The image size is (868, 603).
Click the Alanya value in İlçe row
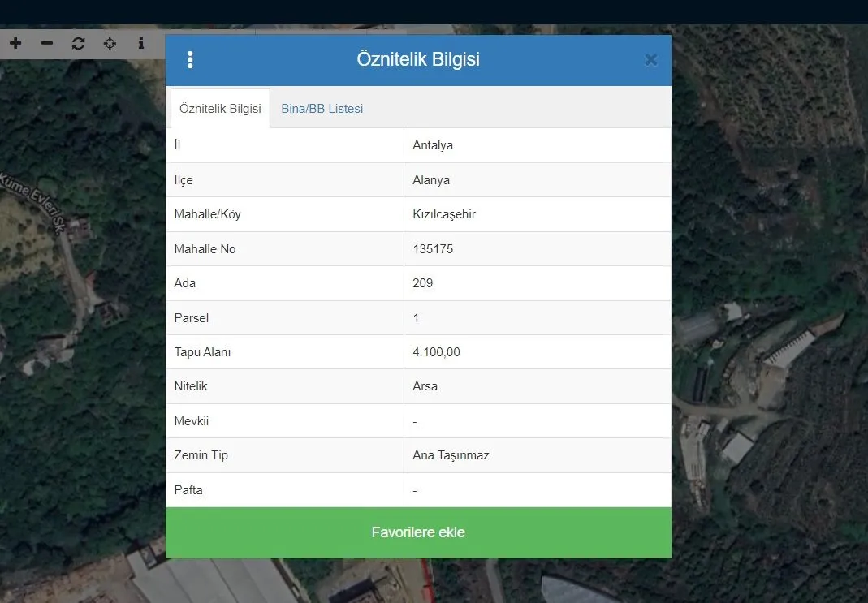coord(431,180)
